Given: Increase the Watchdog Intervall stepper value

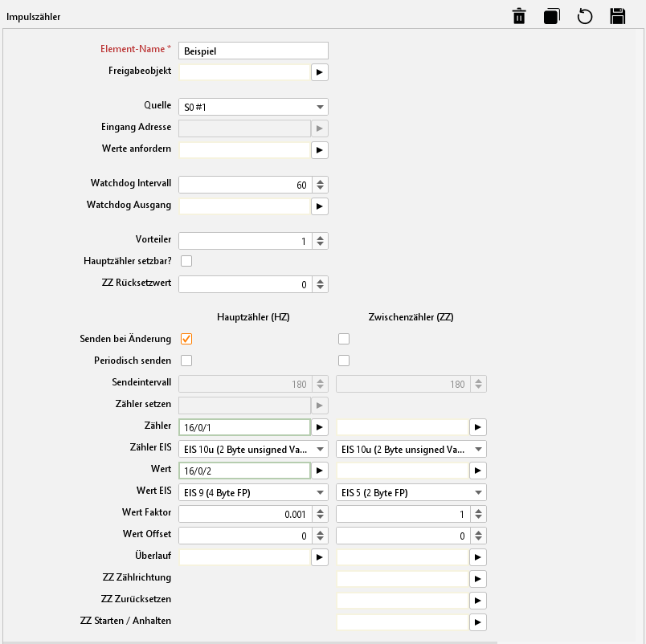Looking at the screenshot, I should [321, 181].
